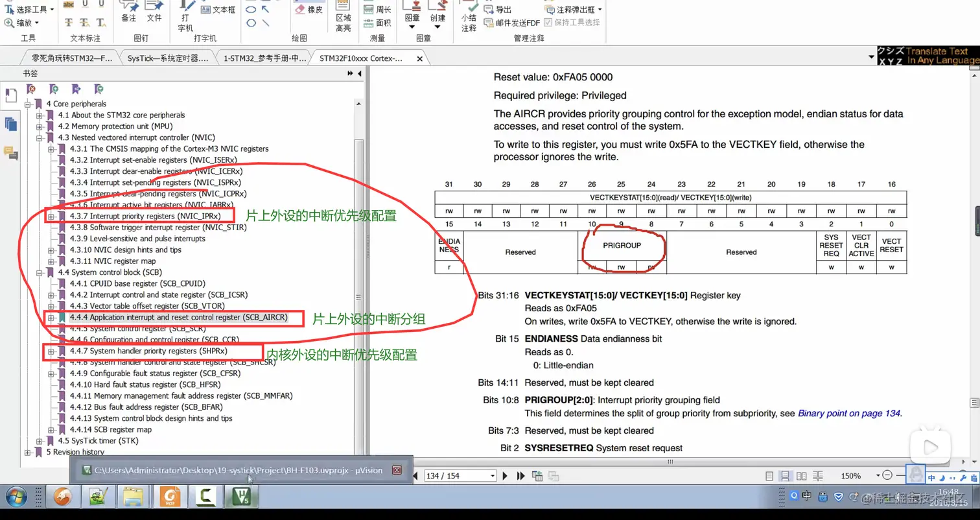The height and width of the screenshot is (520, 980).
Task: Click the add new bookmark icon
Action: point(53,89)
